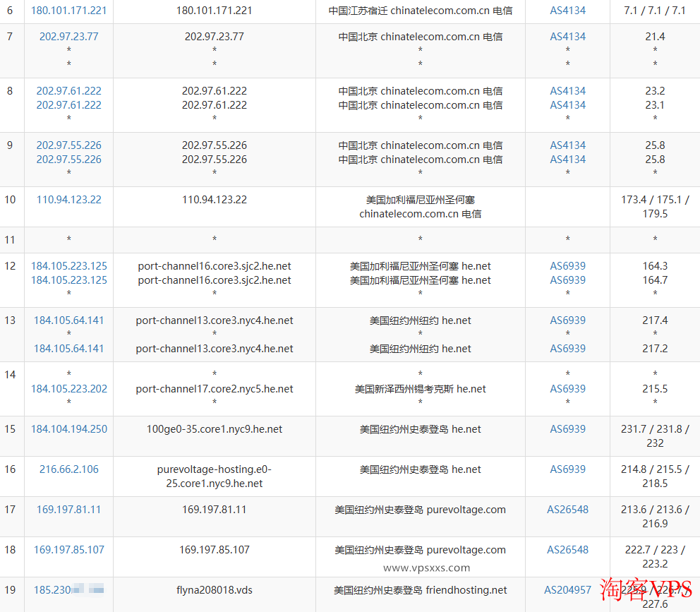
Task: Select the flyna208018.vds hostname
Action: pos(215,589)
